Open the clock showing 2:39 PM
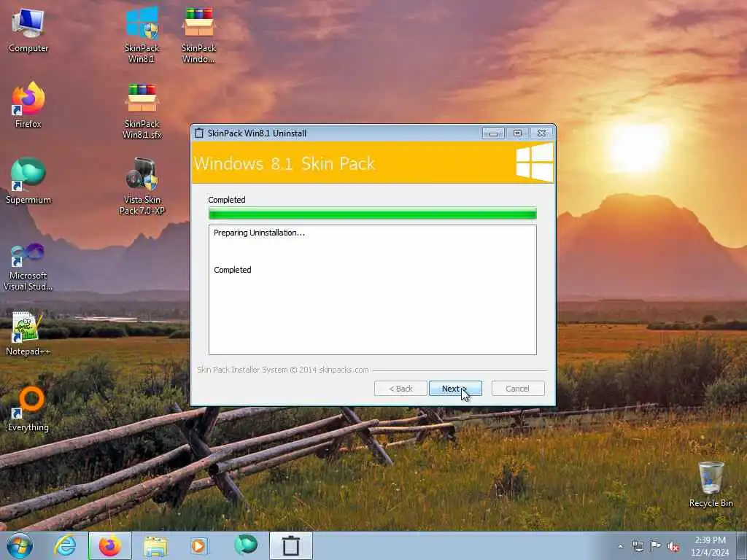Viewport: 747px width, 560px height. pos(710,546)
